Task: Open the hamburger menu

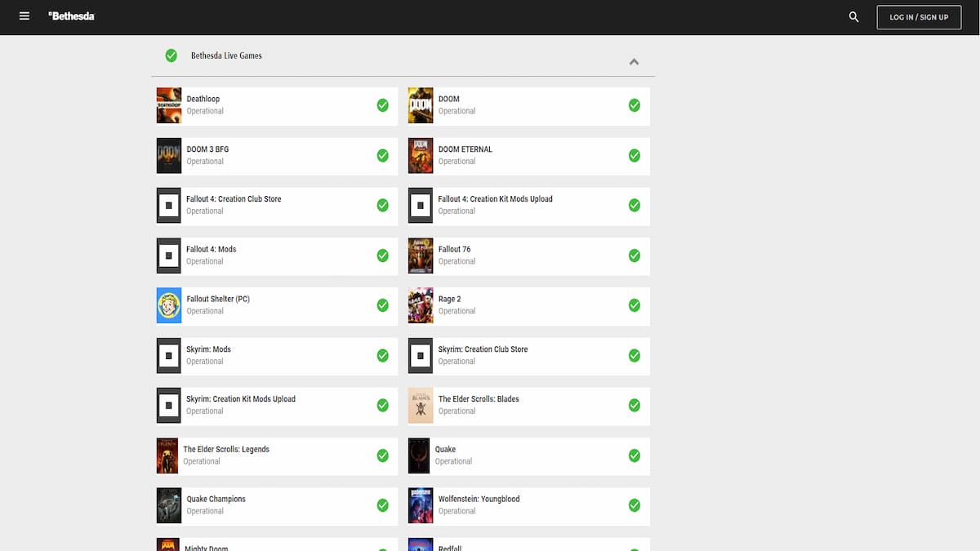Action: 24,16
